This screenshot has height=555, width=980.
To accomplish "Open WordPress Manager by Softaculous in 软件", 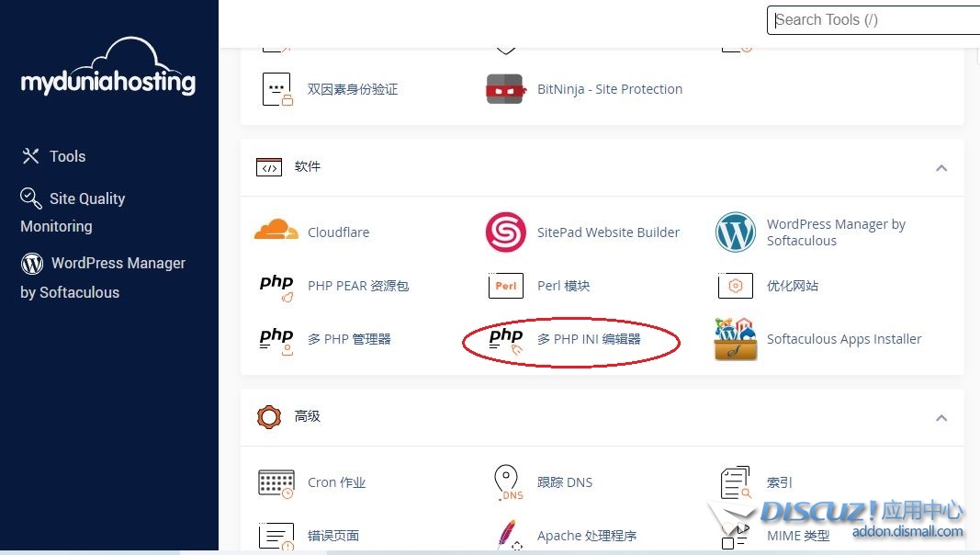I will click(x=836, y=232).
